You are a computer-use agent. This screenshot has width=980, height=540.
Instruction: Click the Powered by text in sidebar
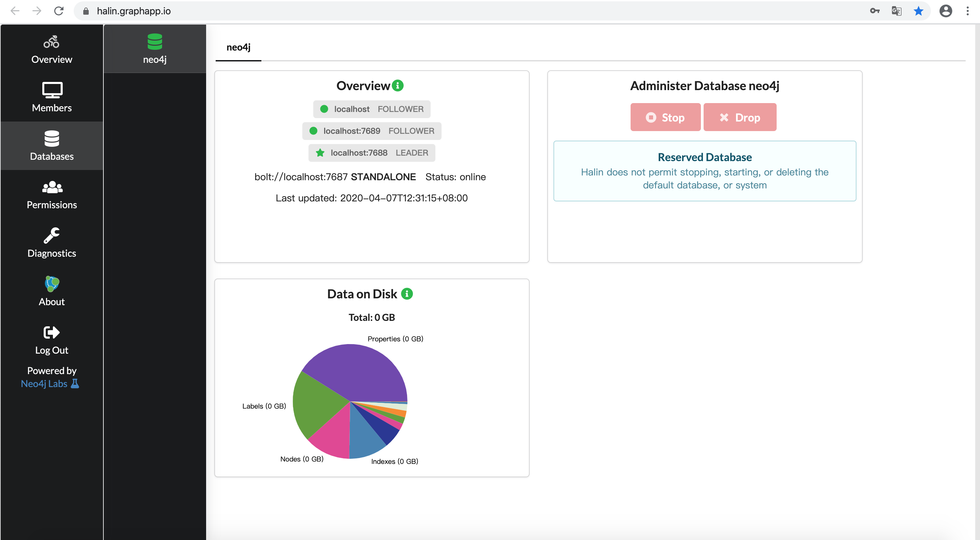(52, 371)
